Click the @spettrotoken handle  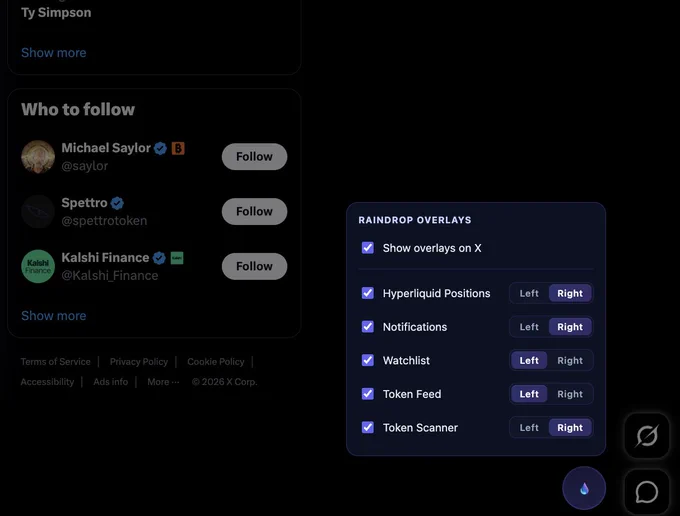click(104, 221)
